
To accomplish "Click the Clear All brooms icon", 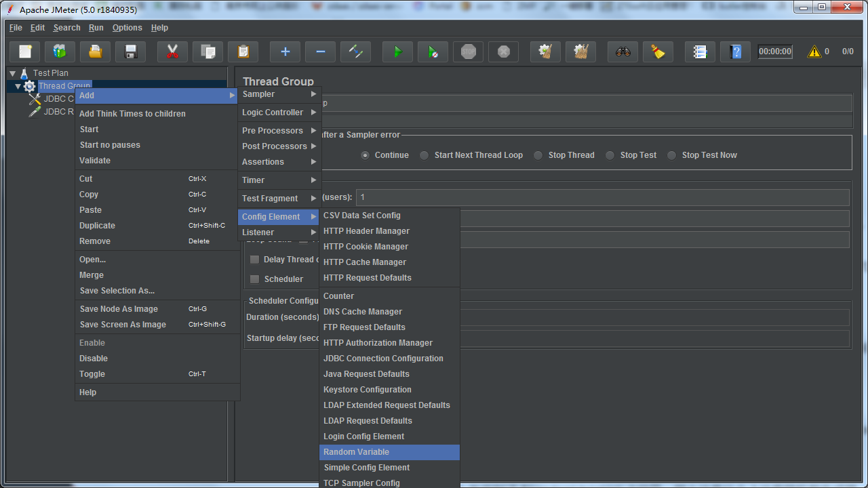I will coord(580,52).
